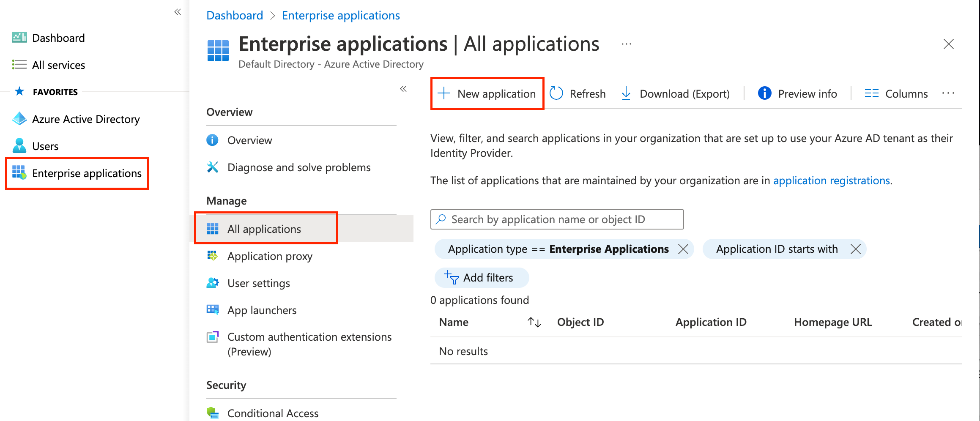This screenshot has height=421, width=980.
Task: Open App launchers
Action: 262,310
